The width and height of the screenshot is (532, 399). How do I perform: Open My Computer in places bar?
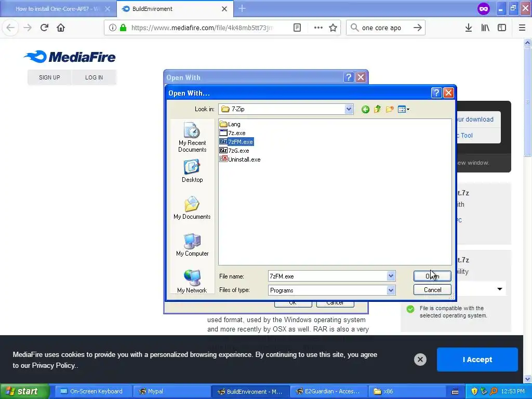coord(192,245)
